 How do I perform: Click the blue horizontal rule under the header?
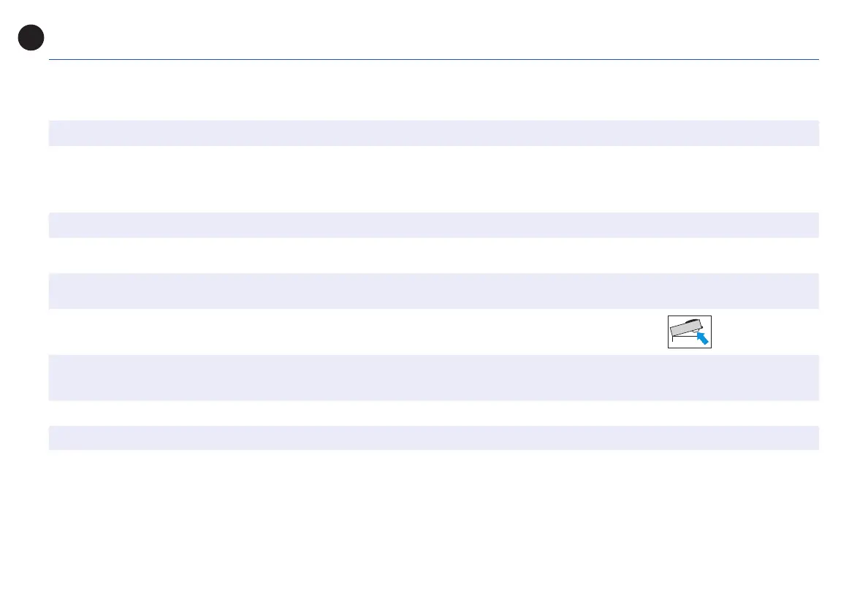coord(433,59)
